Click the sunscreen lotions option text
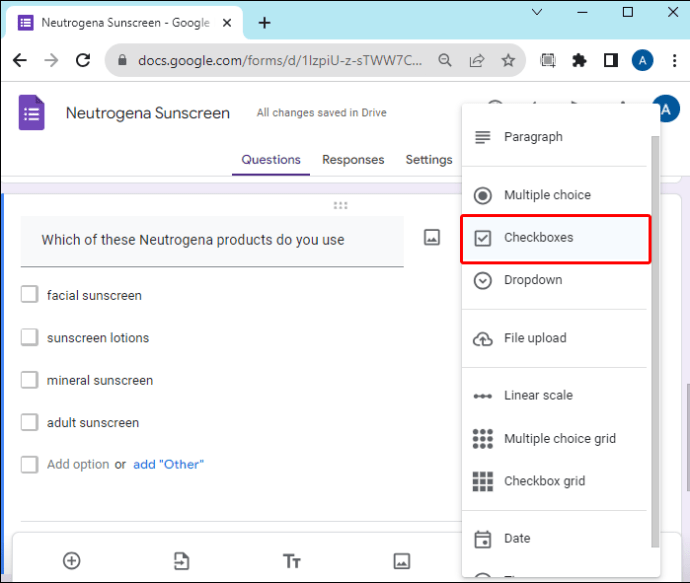 tap(98, 338)
